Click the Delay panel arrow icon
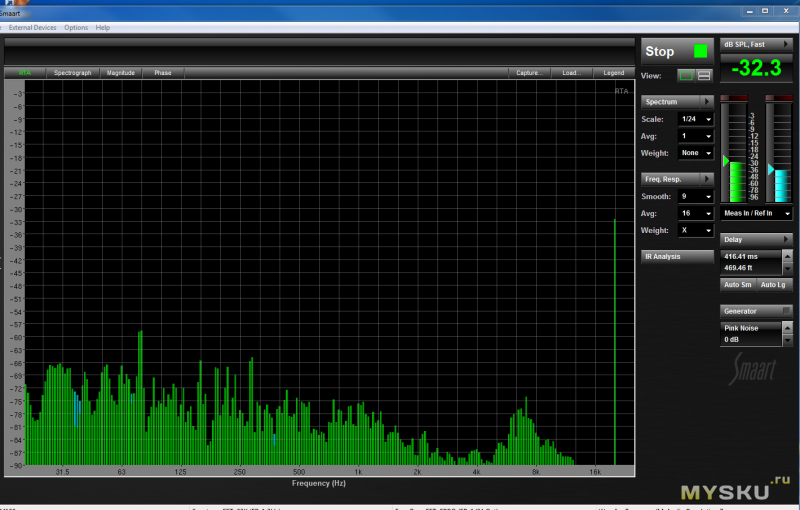 tap(786, 239)
